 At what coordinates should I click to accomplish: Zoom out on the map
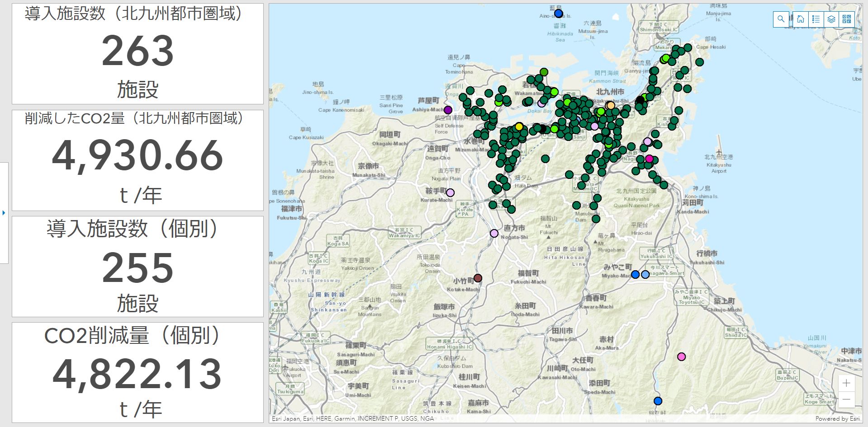(x=846, y=399)
